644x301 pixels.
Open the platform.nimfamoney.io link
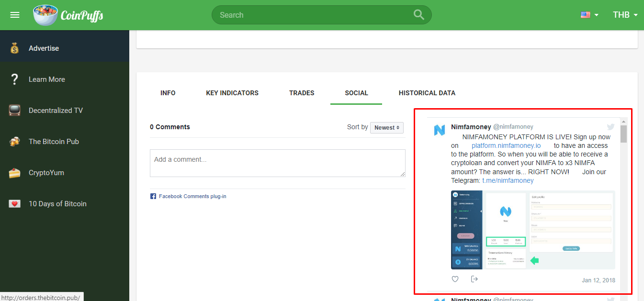click(506, 145)
